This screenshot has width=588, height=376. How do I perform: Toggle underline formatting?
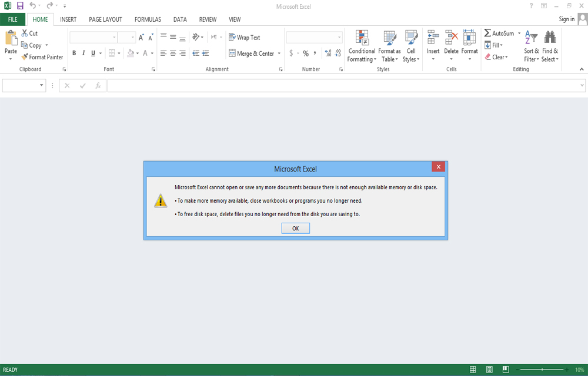click(x=93, y=53)
